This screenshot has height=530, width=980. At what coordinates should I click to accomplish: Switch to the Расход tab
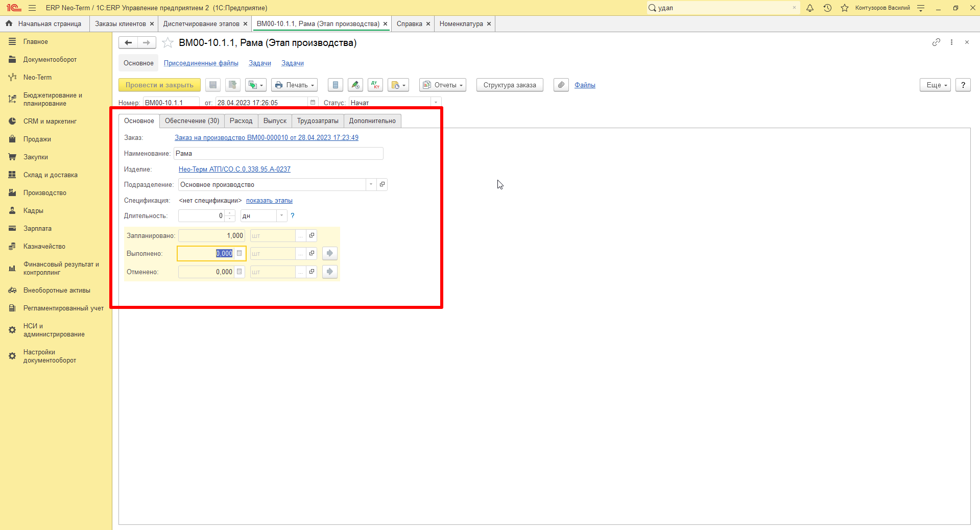(x=241, y=121)
